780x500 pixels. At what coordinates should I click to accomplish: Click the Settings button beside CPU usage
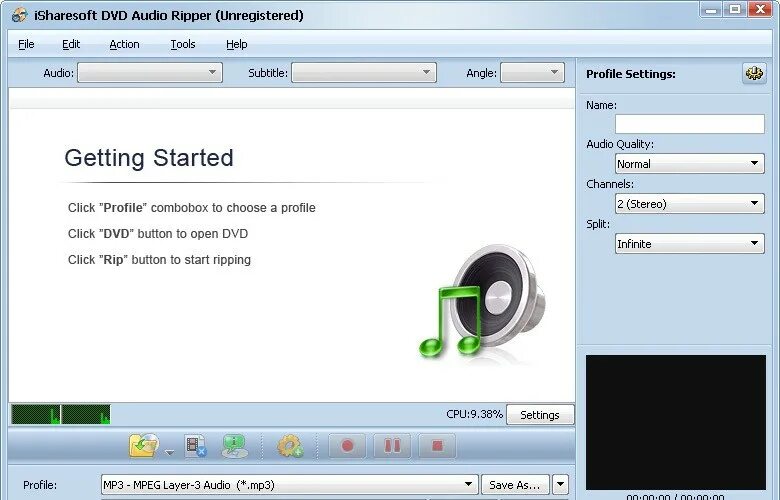(540, 415)
